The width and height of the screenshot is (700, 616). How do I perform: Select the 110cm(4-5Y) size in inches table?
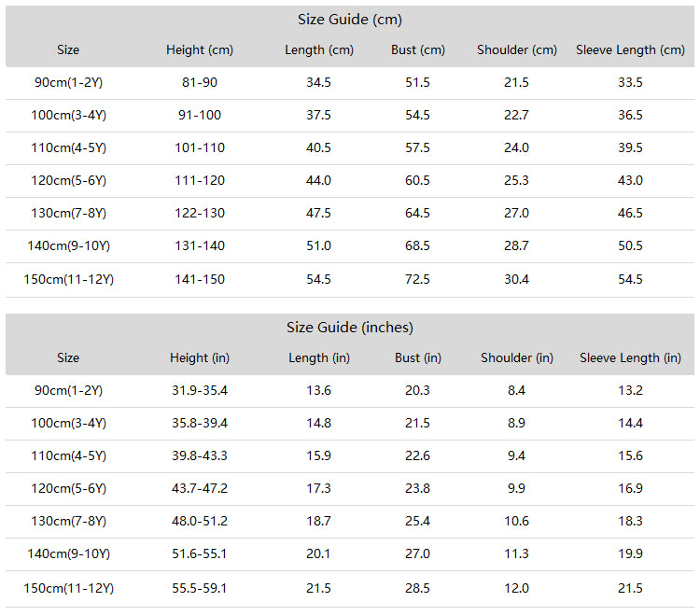[x=68, y=455]
